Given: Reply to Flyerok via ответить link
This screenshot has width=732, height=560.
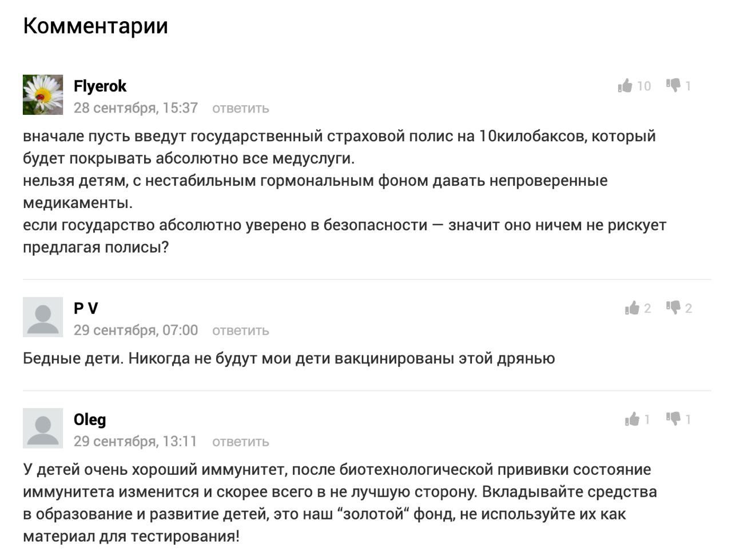Looking at the screenshot, I should coord(240,108).
